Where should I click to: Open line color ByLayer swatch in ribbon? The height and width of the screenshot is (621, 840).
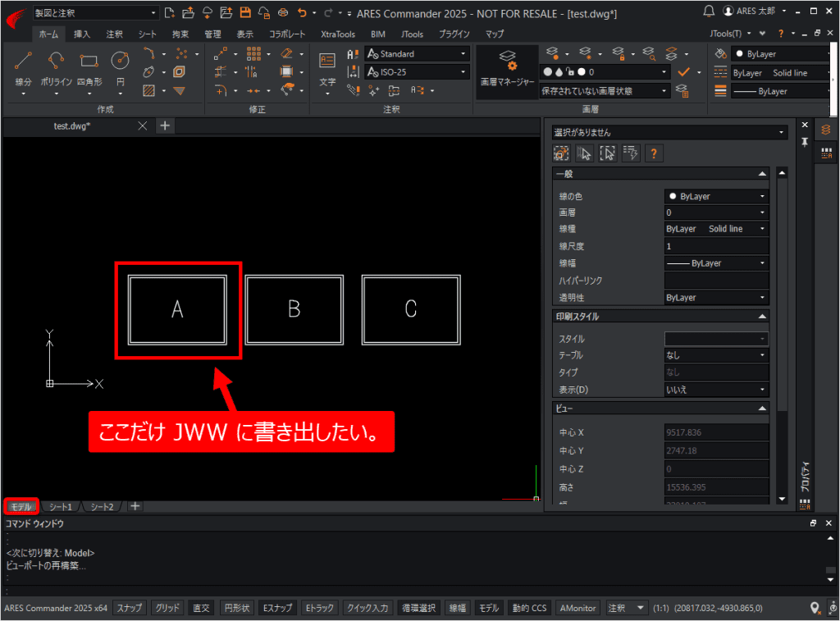pyautogui.click(x=781, y=53)
